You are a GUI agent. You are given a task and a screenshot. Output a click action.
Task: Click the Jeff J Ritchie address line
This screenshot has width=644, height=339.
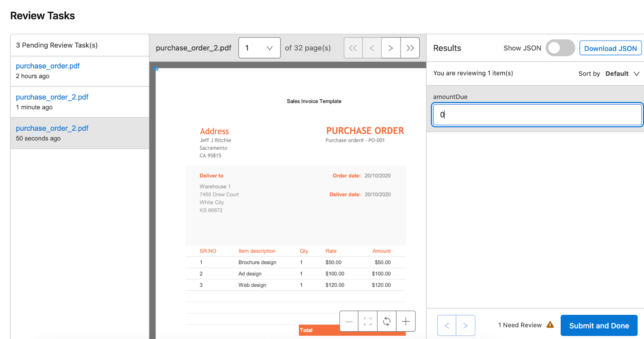(215, 140)
